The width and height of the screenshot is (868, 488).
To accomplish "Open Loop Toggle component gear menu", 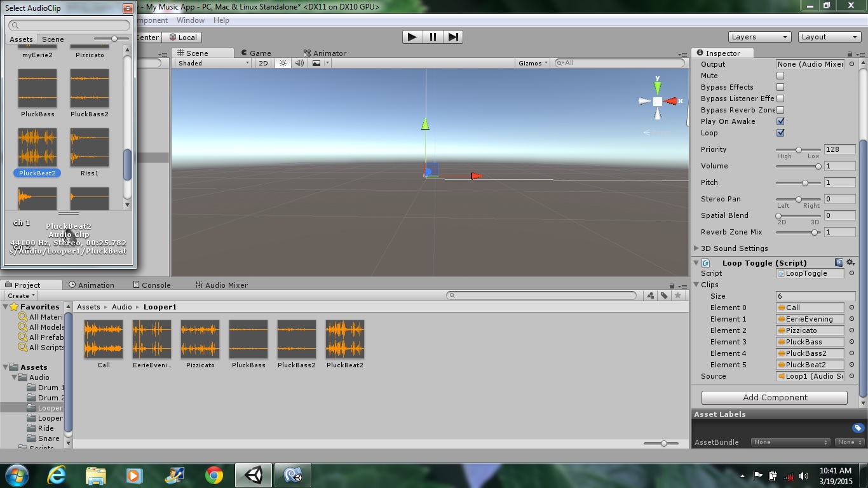I will (851, 262).
